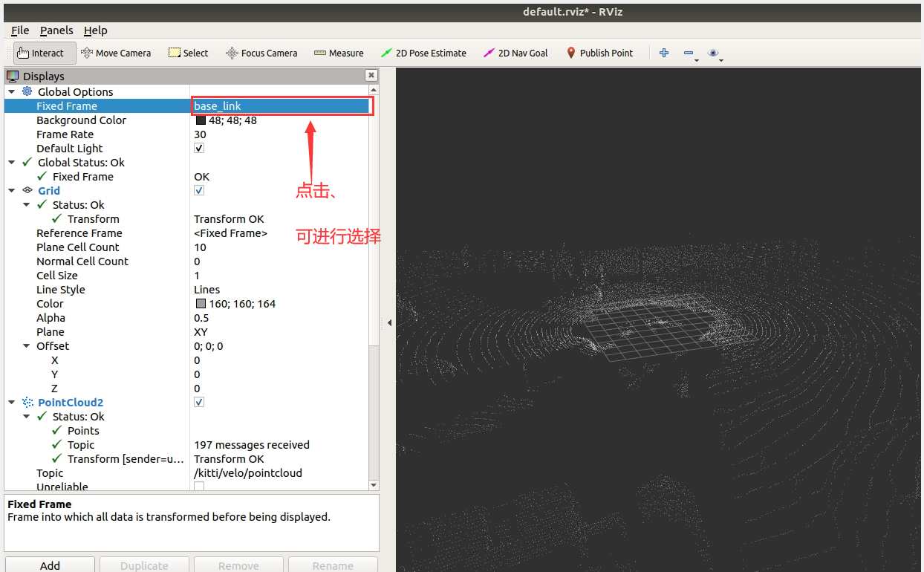Select the Offset Z property row
The height and width of the screenshot is (572, 924).
point(186,389)
